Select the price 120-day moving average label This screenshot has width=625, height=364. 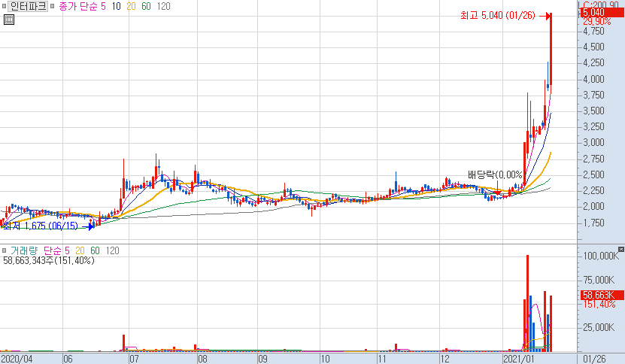pyautogui.click(x=163, y=6)
